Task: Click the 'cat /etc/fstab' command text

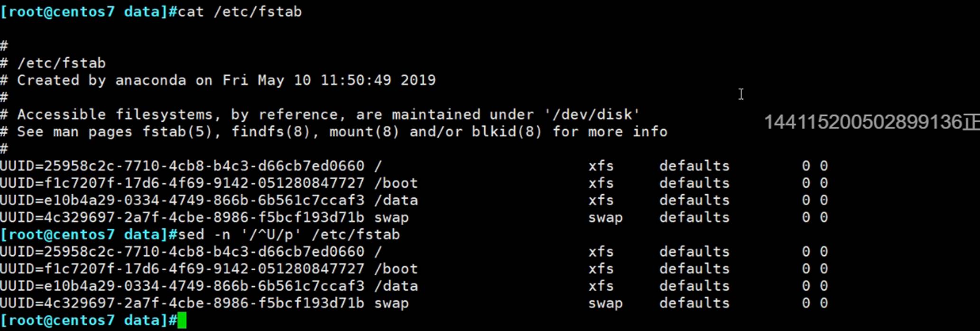Action: pyautogui.click(x=240, y=11)
